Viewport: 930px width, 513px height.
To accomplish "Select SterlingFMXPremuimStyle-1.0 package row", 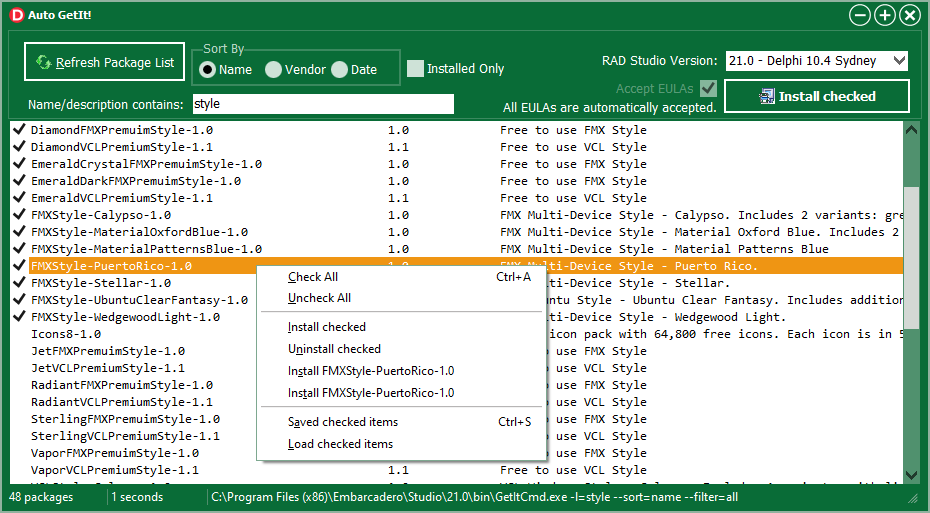I will pyautogui.click(x=457, y=419).
